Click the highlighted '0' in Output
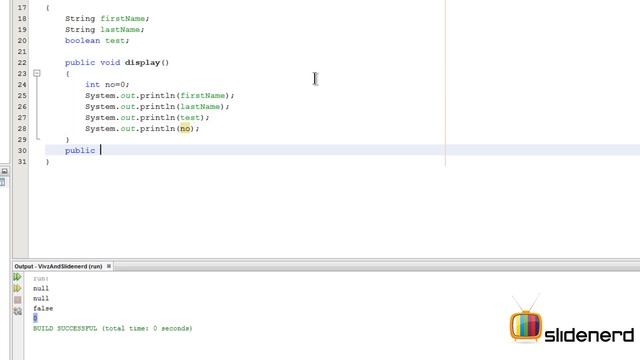The image size is (640, 360). [35, 318]
